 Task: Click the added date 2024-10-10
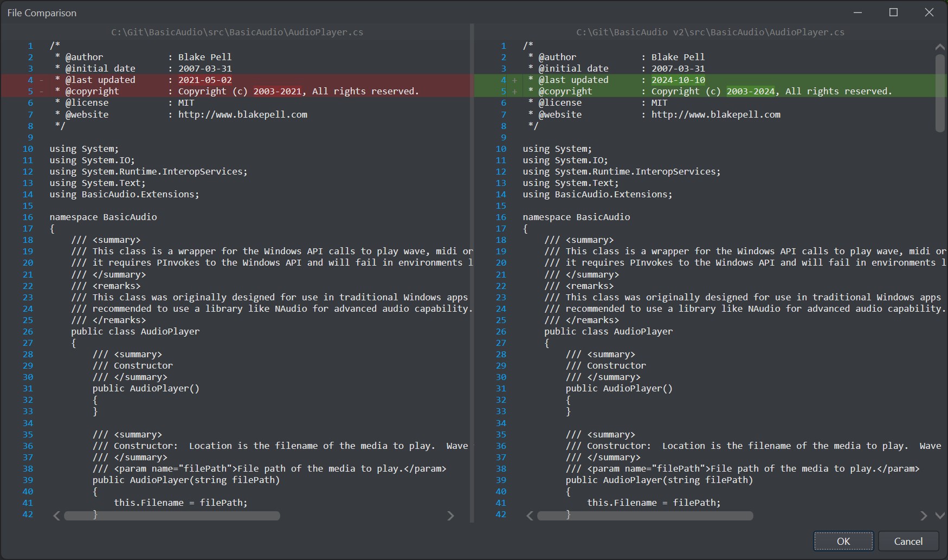tap(678, 80)
